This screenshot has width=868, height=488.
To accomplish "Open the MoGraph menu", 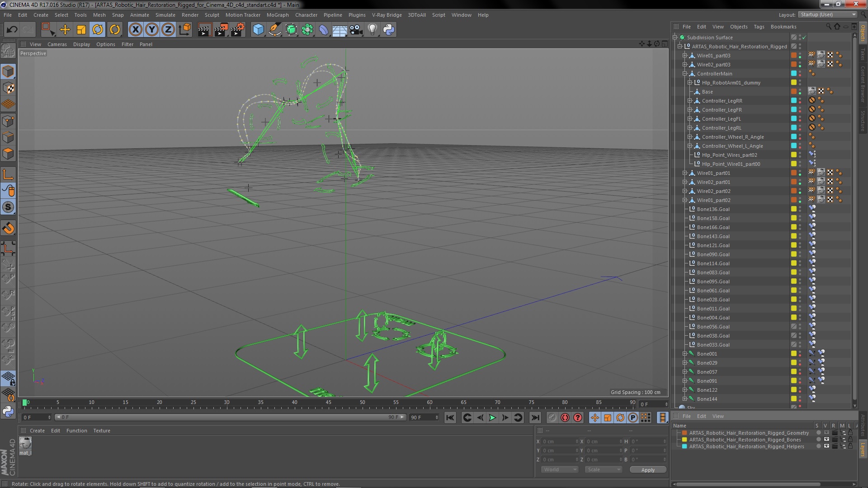I will (x=278, y=15).
